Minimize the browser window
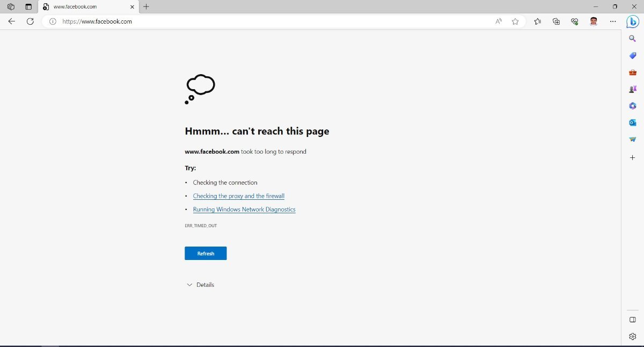Image resolution: width=644 pixels, height=347 pixels. 596,6
